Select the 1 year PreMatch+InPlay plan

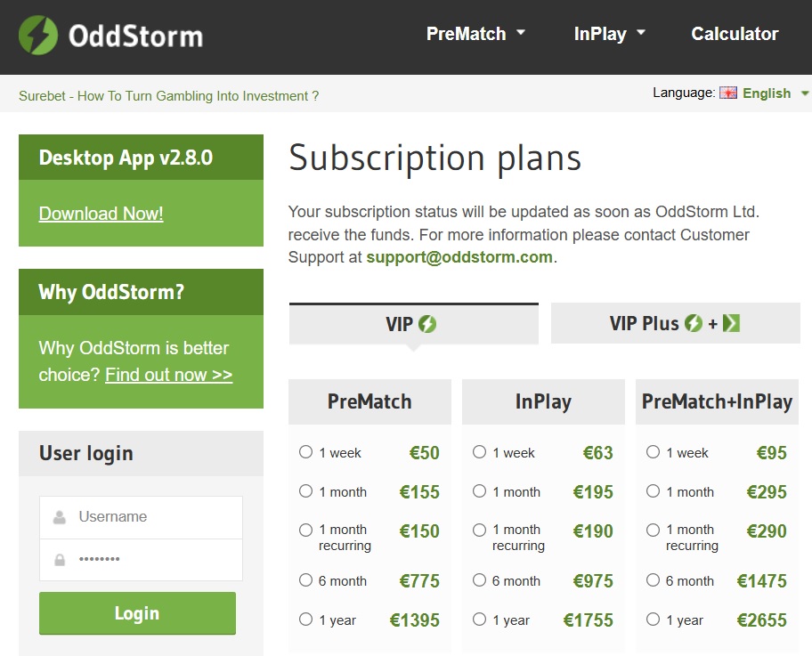pyautogui.click(x=654, y=620)
